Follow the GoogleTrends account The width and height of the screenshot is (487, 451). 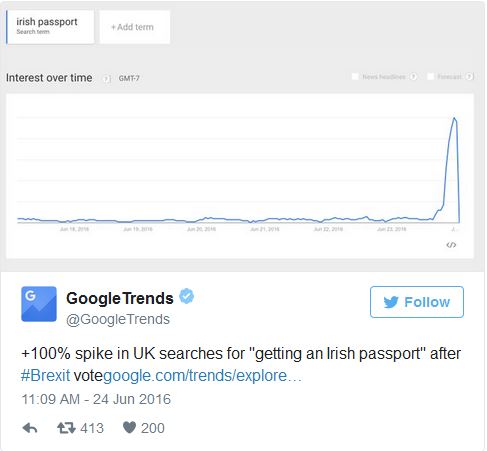tap(417, 302)
